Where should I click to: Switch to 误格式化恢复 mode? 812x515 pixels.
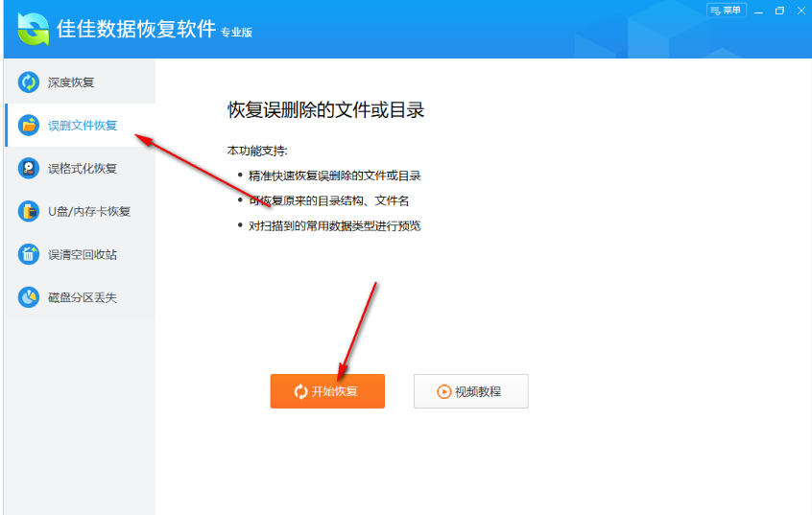[80, 168]
